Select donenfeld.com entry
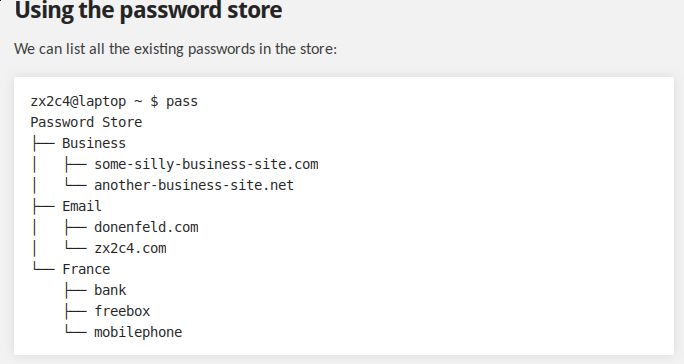 [146, 227]
